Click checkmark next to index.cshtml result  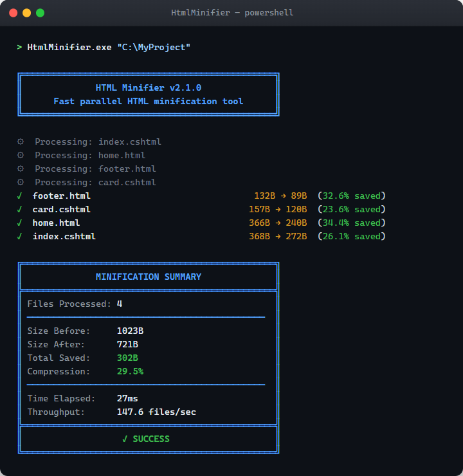pos(19,236)
